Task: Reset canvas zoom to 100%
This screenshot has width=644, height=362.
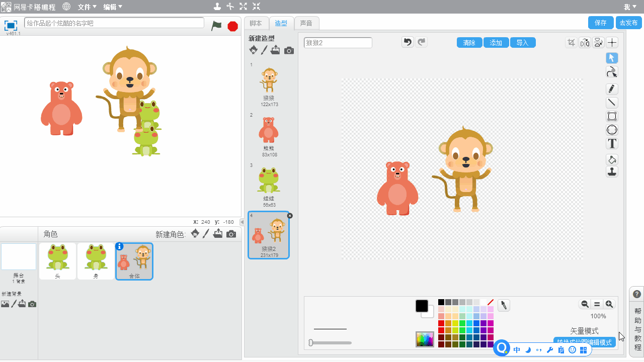Action: coord(597,304)
